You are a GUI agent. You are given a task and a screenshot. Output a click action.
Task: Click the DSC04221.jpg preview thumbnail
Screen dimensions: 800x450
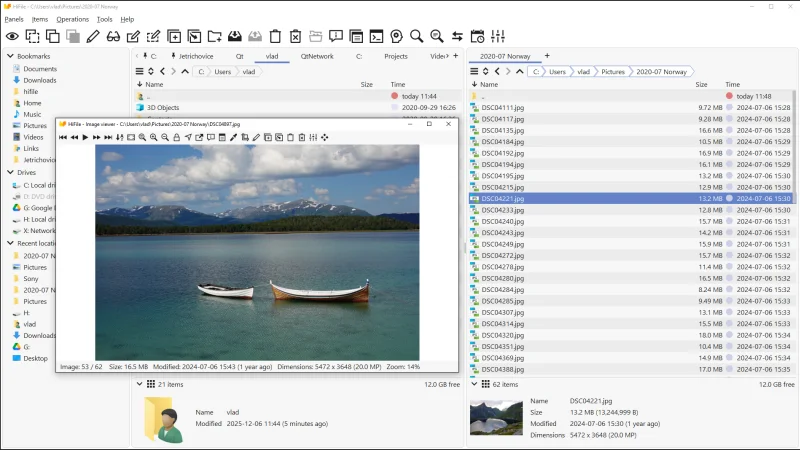[496, 417]
